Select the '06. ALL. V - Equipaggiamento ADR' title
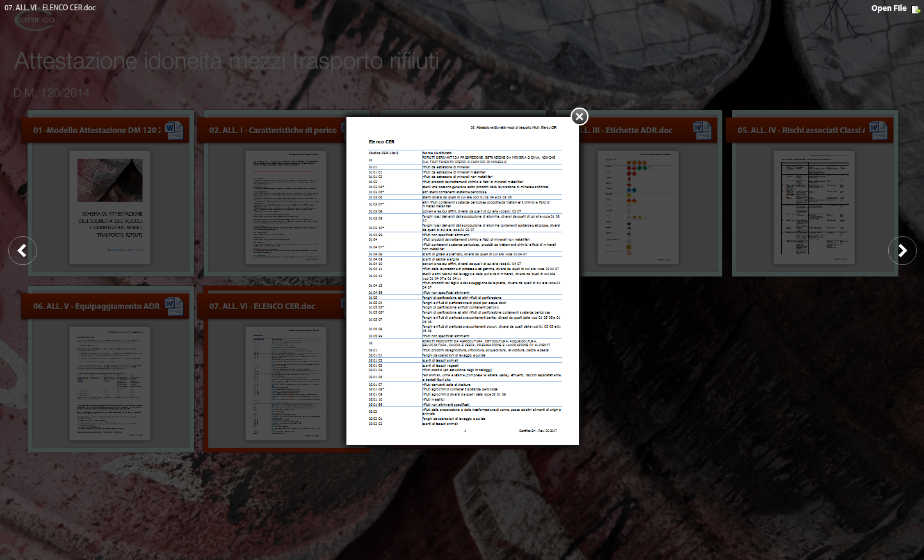Image resolution: width=924 pixels, height=560 pixels. (96, 307)
